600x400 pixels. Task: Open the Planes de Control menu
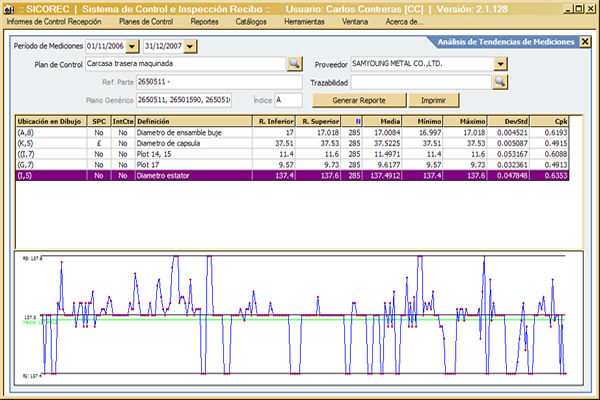click(x=146, y=21)
